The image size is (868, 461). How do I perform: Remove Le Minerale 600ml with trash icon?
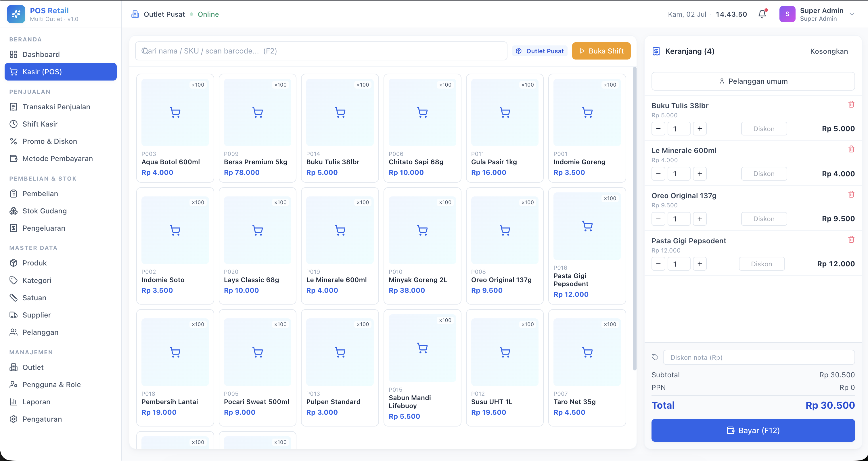click(x=851, y=149)
